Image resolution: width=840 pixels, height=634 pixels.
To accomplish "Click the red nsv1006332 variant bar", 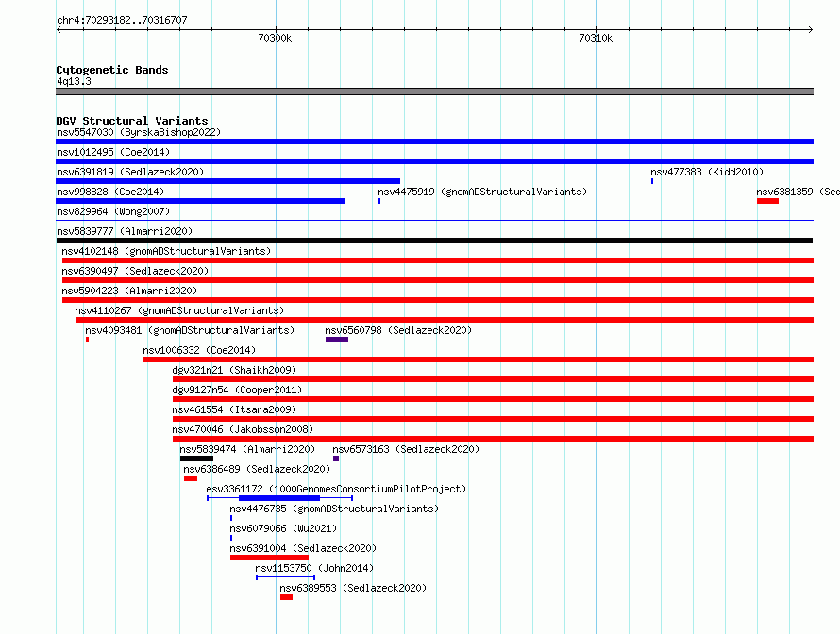I will (479, 359).
